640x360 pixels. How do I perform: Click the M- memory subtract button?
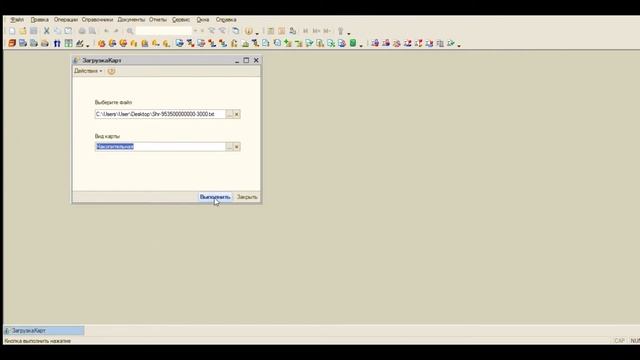[x=327, y=31]
